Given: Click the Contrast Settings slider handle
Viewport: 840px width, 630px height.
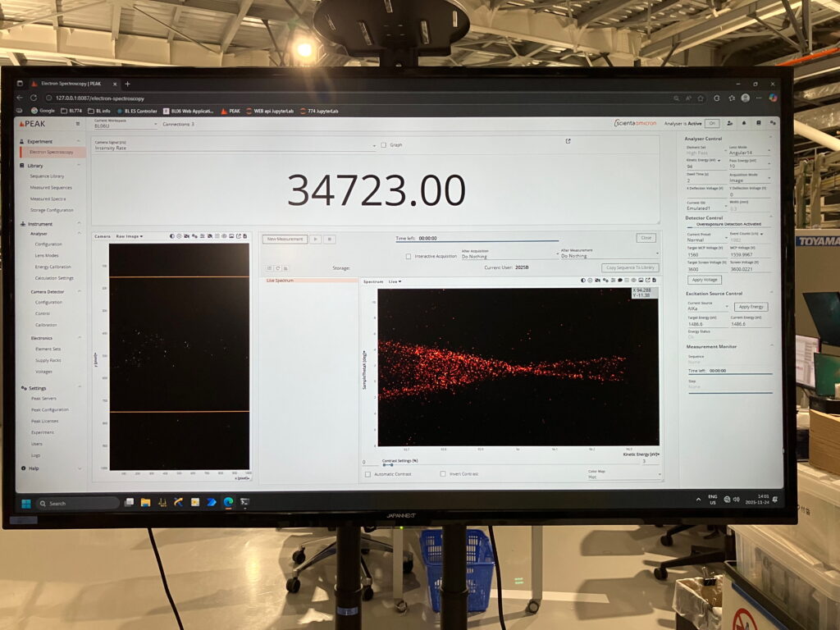Looking at the screenshot, I should point(385,465).
